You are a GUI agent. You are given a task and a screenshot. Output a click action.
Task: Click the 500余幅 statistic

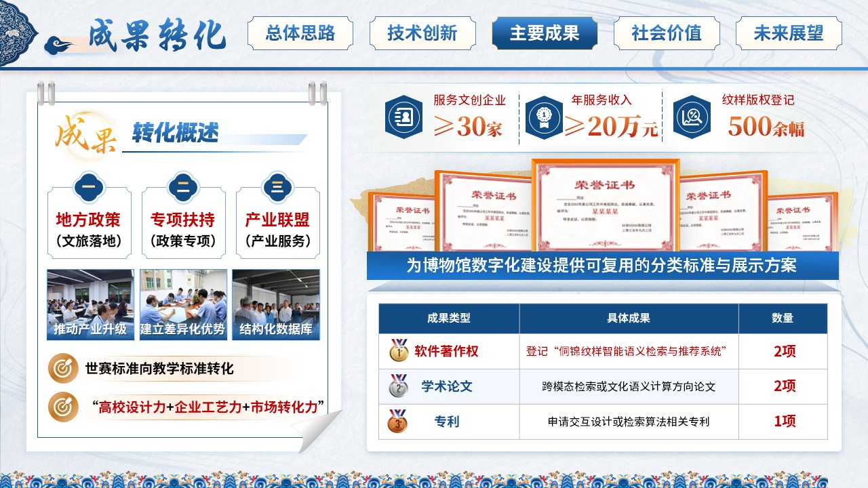click(766, 126)
